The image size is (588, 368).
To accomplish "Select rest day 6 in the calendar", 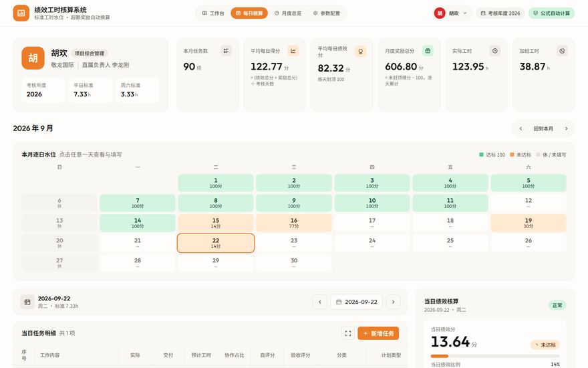I will pos(59,203).
